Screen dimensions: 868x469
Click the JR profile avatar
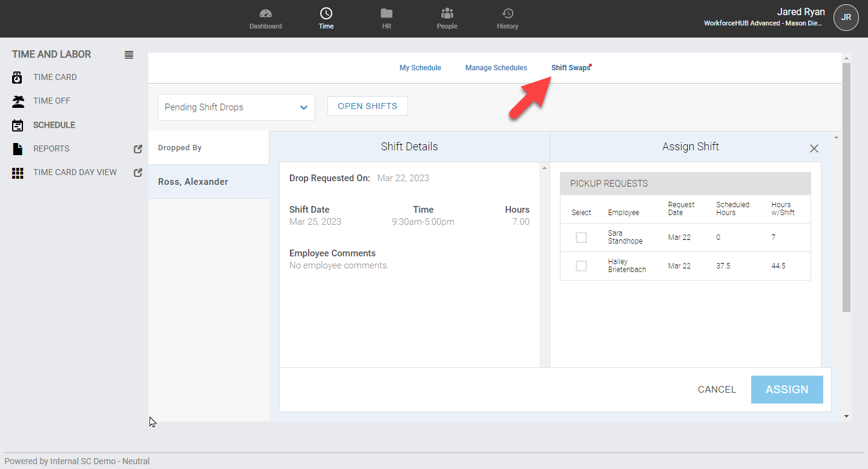(846, 18)
